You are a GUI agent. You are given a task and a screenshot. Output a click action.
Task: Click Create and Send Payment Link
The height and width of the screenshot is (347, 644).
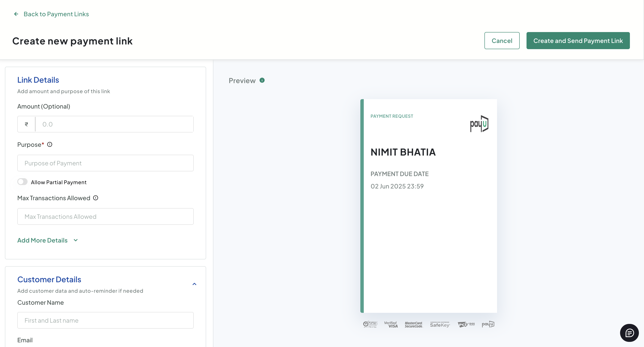pyautogui.click(x=578, y=41)
